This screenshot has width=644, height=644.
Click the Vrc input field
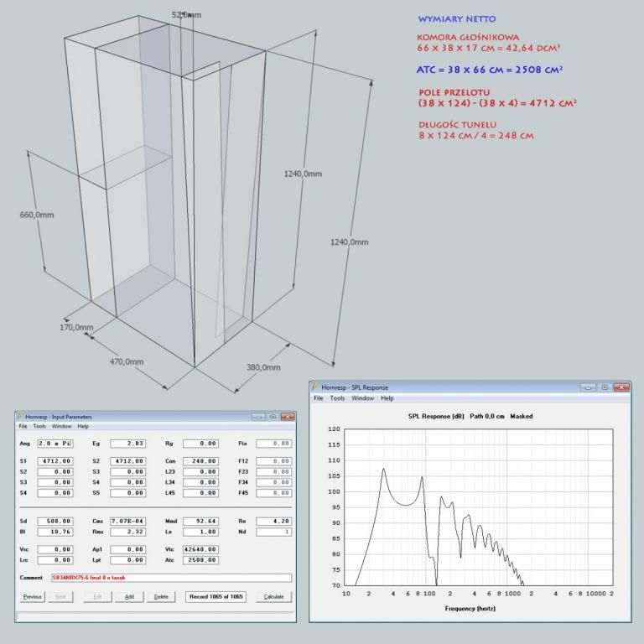pos(55,549)
